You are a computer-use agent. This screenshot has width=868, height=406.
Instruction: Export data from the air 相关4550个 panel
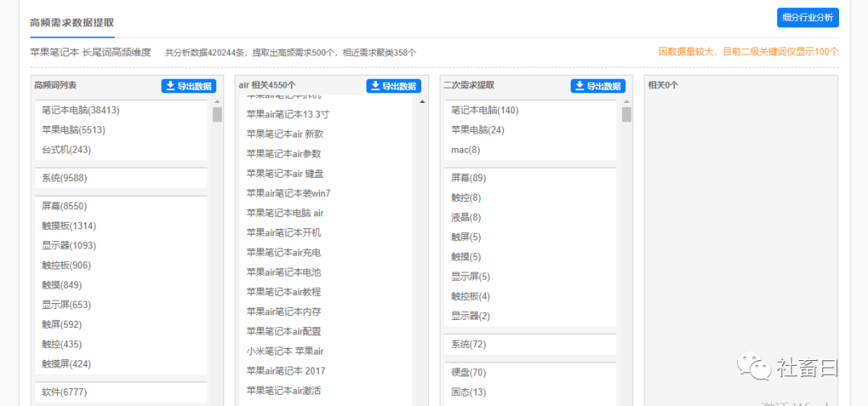pos(394,86)
